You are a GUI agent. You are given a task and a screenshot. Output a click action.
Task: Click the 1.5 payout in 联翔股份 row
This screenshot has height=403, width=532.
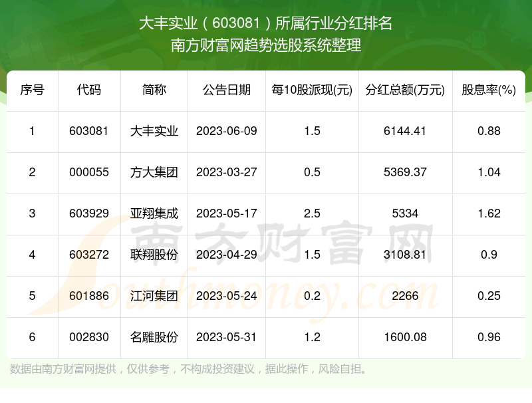(x=312, y=255)
